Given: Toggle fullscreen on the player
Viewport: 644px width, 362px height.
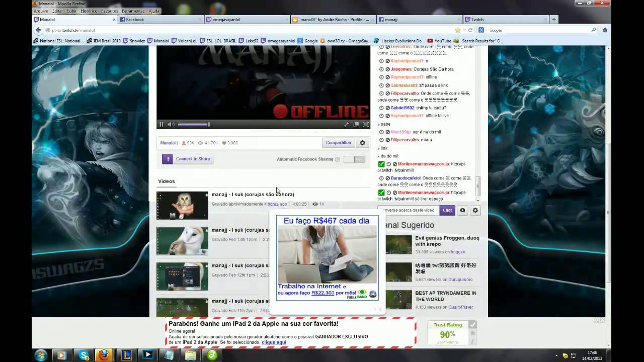Looking at the screenshot, I should (x=366, y=124).
